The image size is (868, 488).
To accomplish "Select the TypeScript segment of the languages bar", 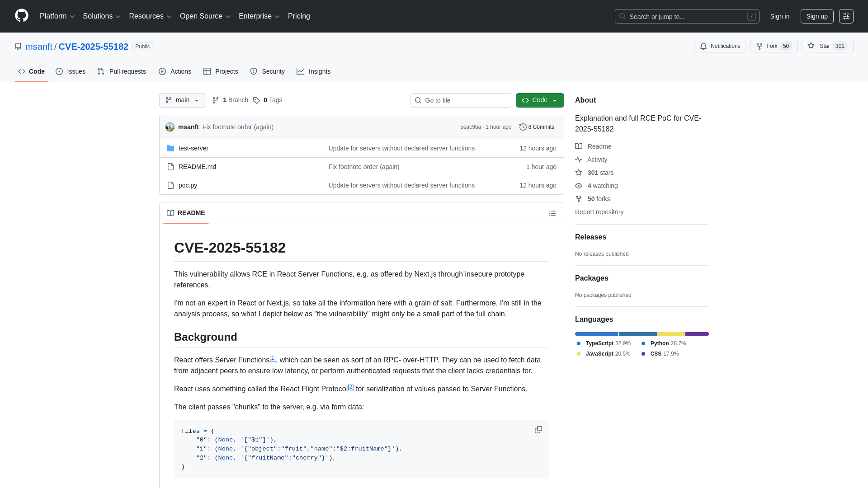I will click(596, 334).
